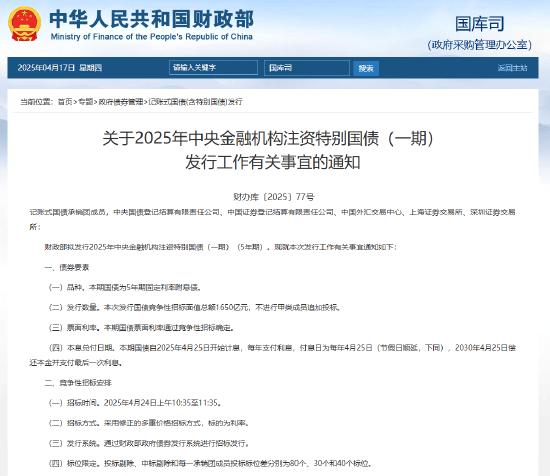550x476 pixels.
Task: Click the national emblem logo
Action: 24,24
